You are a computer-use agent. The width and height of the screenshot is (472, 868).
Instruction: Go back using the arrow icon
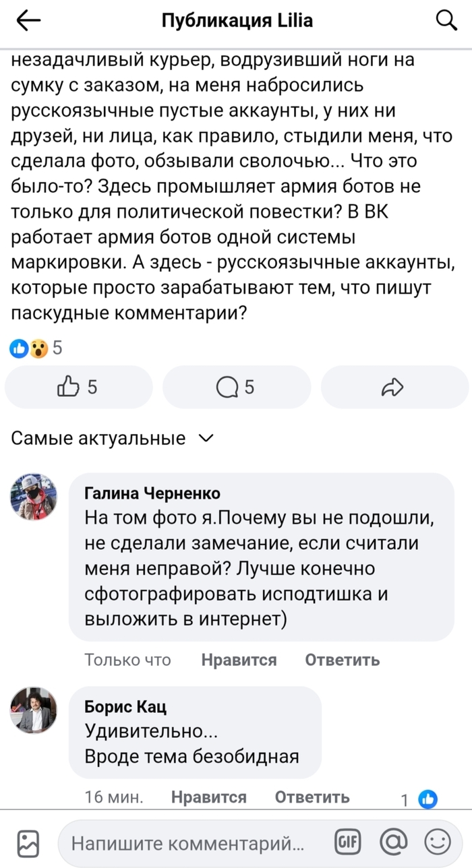(x=27, y=21)
